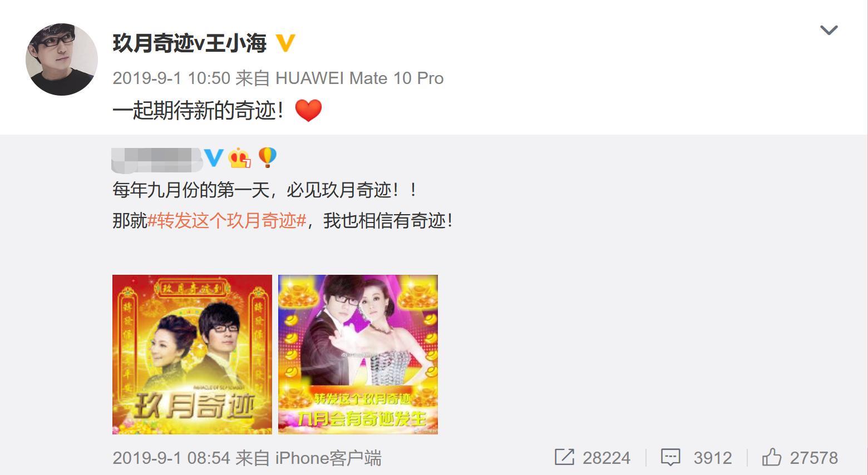Click the gold V verification badge

coord(285,43)
